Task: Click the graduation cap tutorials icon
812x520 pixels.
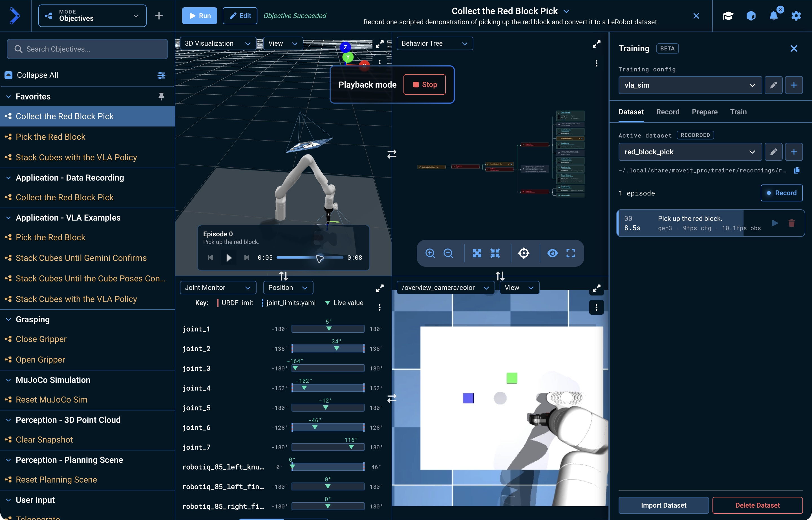Action: point(728,16)
